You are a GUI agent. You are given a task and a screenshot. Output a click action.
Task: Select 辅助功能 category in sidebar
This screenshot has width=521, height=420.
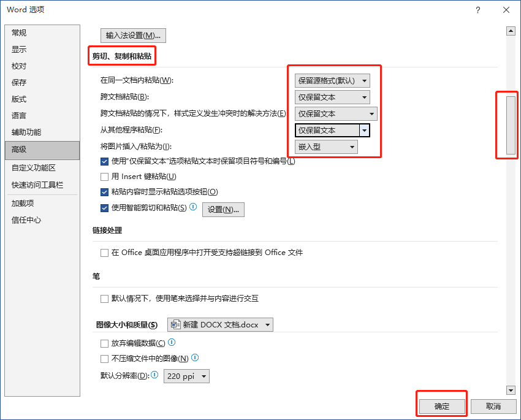pyautogui.click(x=42, y=132)
